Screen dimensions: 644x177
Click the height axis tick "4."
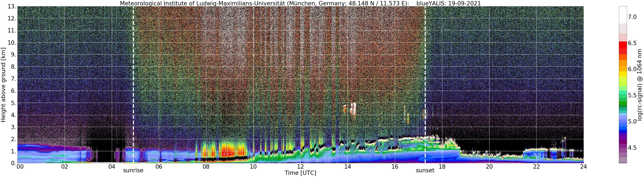(x=13, y=115)
